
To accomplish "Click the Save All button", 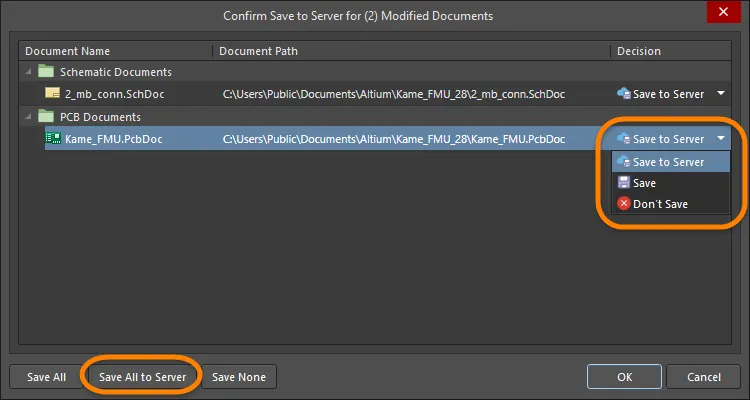I will [46, 377].
